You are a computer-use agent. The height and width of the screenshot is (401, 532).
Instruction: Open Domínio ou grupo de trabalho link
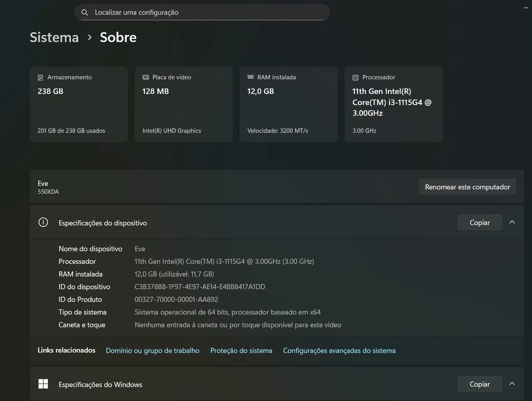point(153,351)
